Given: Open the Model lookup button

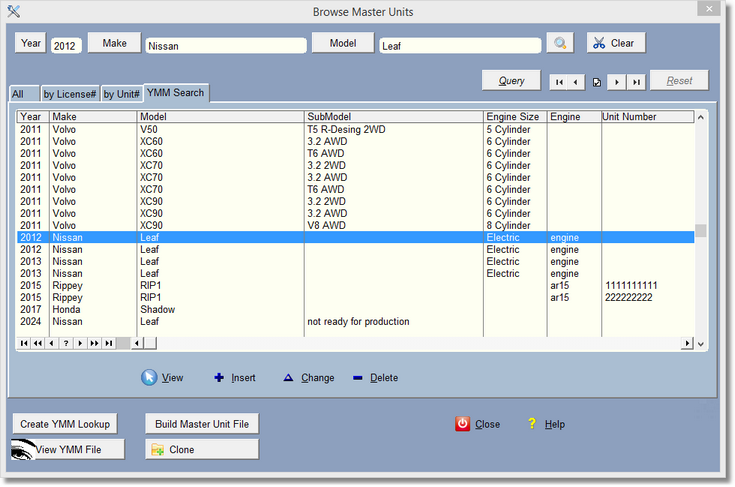Looking at the screenshot, I should (x=342, y=43).
